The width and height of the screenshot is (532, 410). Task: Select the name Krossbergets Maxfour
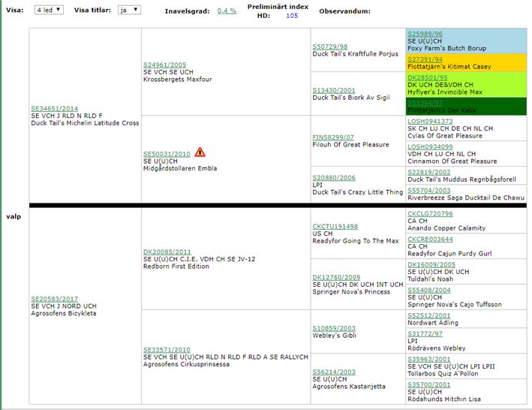(x=177, y=80)
